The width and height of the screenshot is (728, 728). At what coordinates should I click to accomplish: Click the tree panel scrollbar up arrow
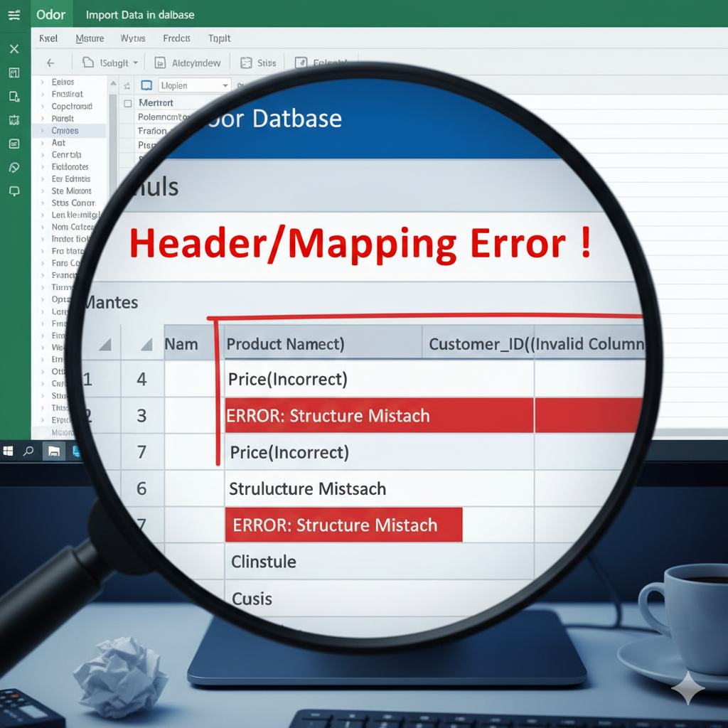[x=112, y=83]
